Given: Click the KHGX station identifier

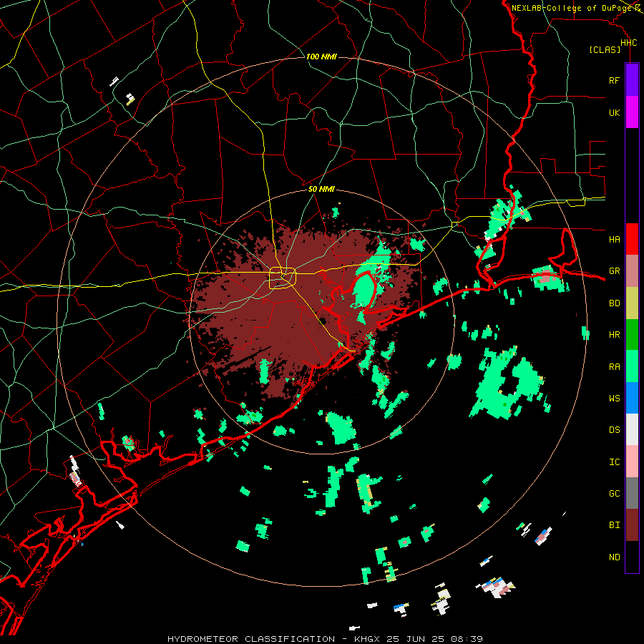Looking at the screenshot, I should point(366,639).
